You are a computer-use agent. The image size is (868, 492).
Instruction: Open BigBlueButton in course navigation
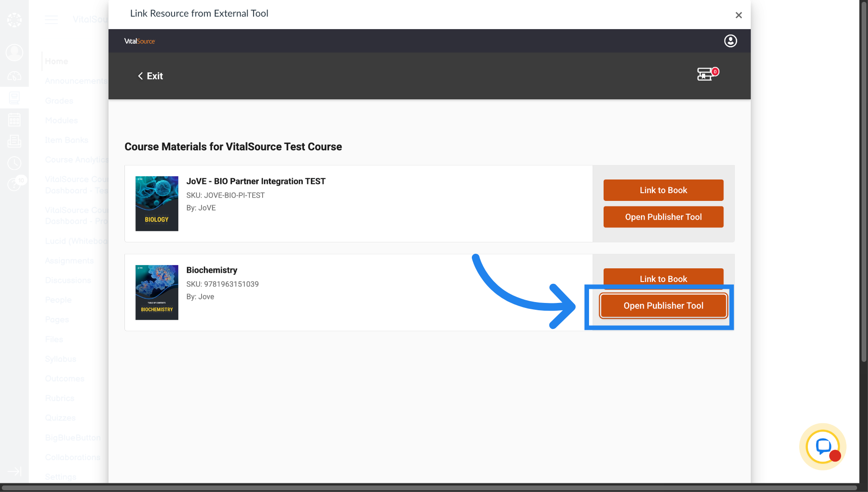73,438
